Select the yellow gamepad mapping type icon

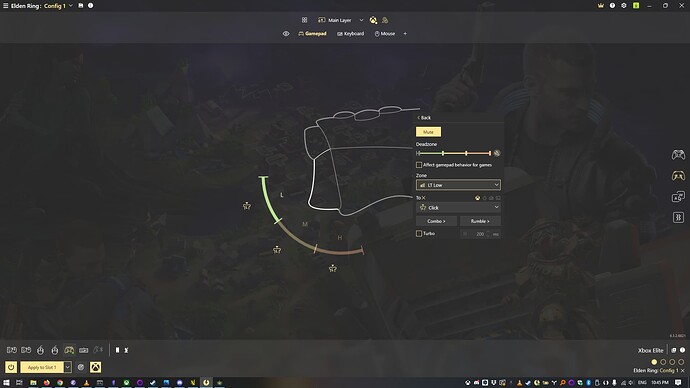coord(477,198)
